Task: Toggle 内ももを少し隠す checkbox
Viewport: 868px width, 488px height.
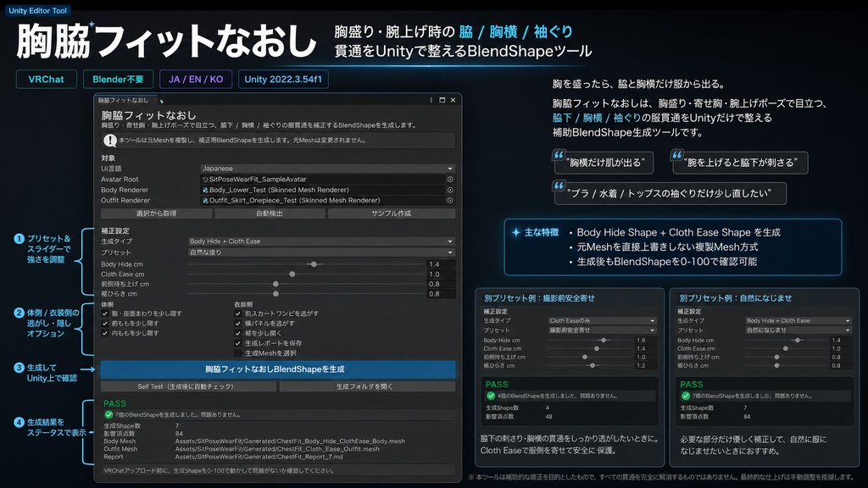Action: click(x=105, y=333)
